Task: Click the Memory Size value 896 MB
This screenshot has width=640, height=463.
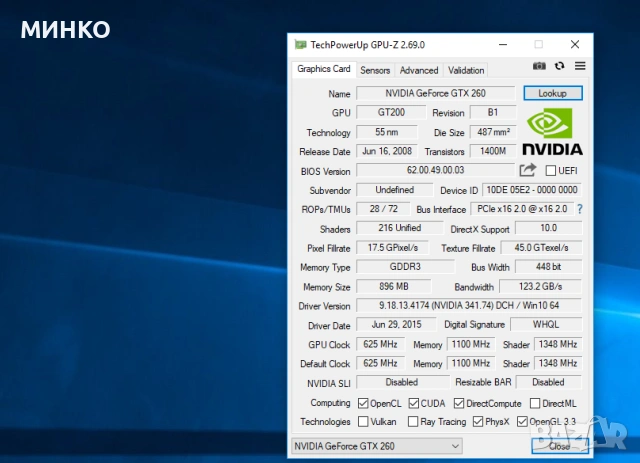Action: pos(393,286)
